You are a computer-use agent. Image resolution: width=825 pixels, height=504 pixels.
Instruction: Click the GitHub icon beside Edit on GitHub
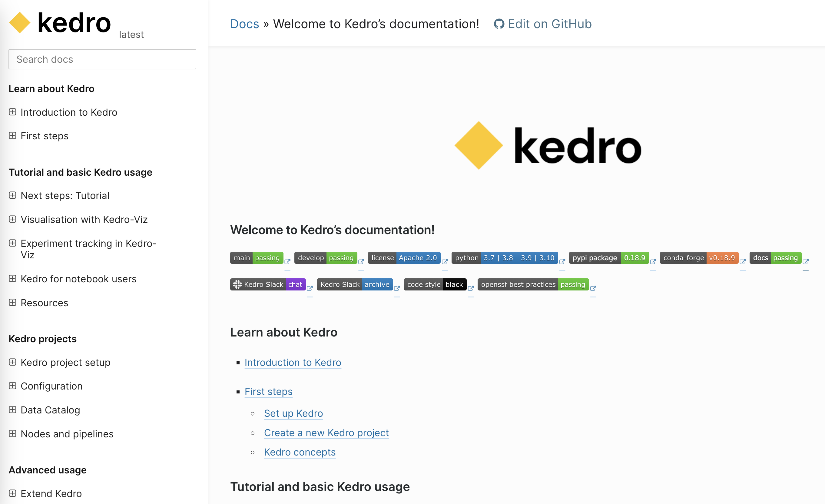pyautogui.click(x=499, y=24)
